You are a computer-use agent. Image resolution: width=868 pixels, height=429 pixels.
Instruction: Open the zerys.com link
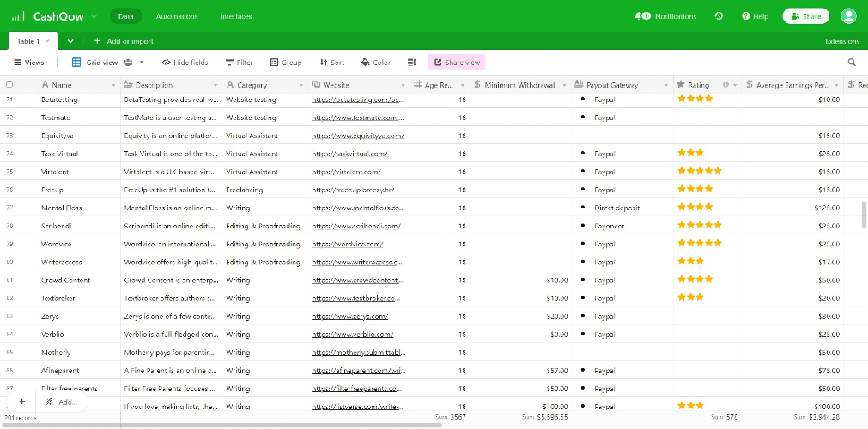[349, 316]
